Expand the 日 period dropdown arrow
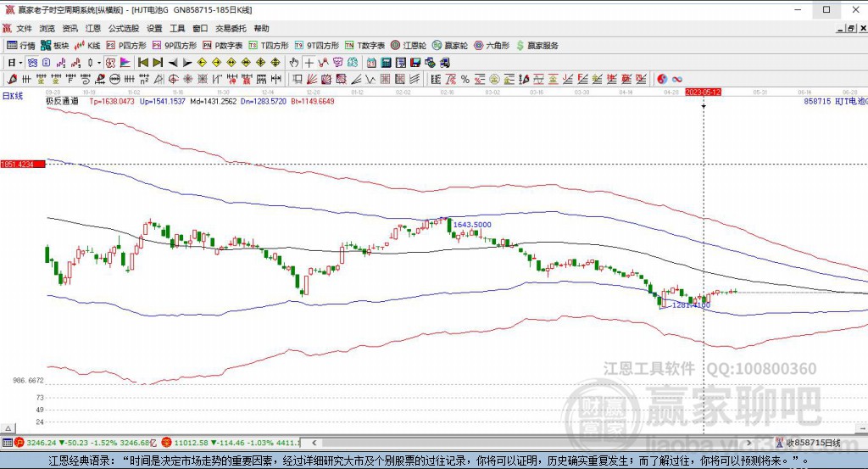868x469 pixels. coord(20,63)
